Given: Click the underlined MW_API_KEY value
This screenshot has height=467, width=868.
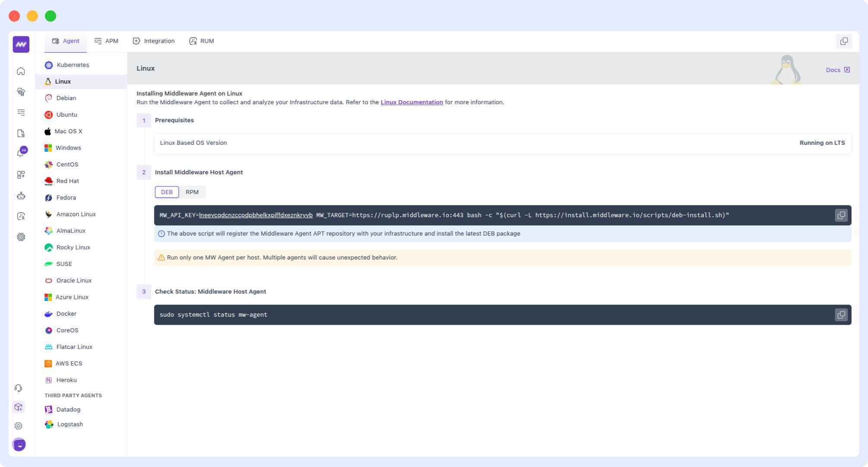Looking at the screenshot, I should point(255,215).
